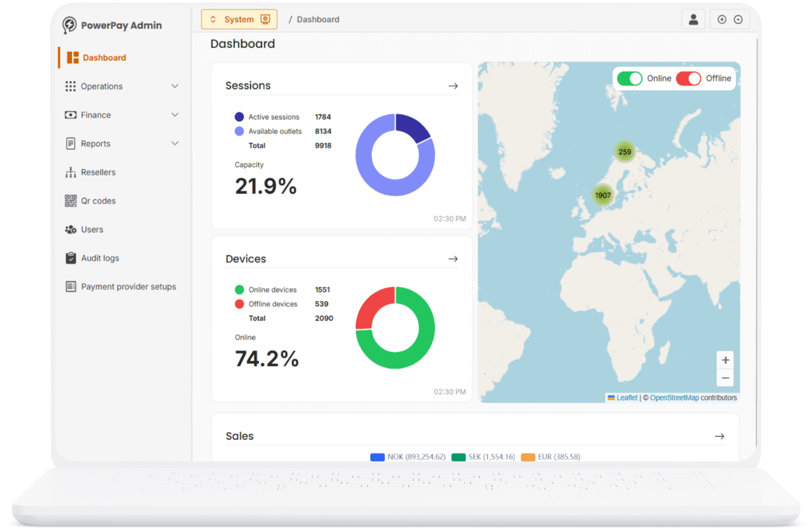Click the devices total value 2090
Viewport: 812px width, 529px height.
coord(324,318)
